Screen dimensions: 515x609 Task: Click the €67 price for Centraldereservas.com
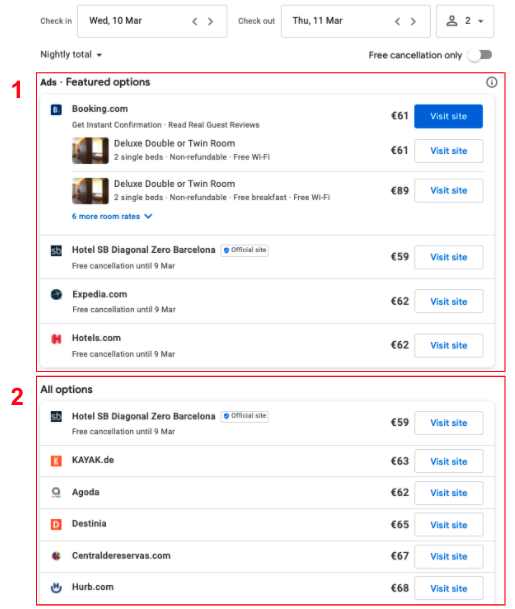pos(400,556)
